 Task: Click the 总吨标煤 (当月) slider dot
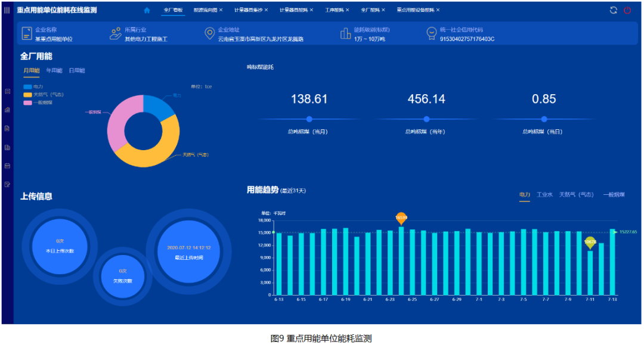309,119
